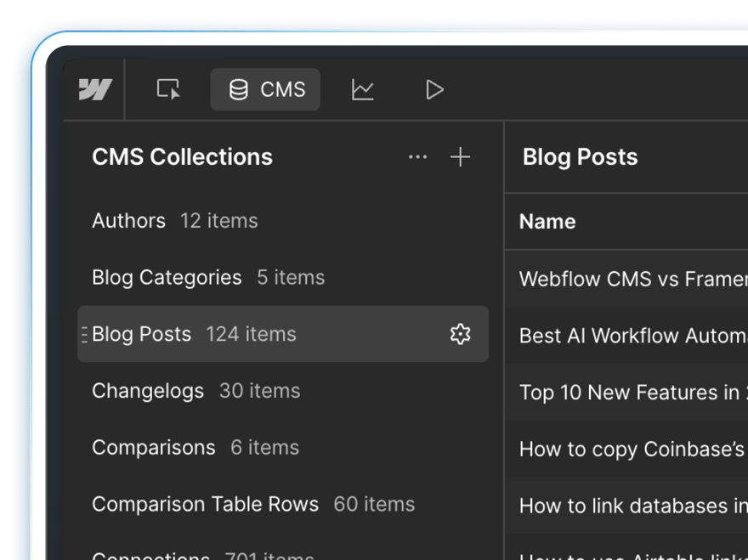Image resolution: width=748 pixels, height=560 pixels.
Task: Click the 124 items count label
Action: 251,334
